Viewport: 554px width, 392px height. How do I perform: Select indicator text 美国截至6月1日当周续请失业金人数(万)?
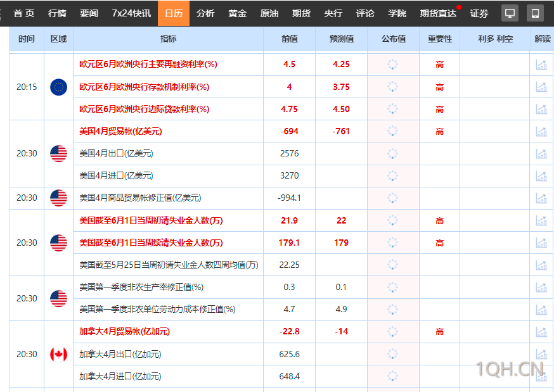[151, 243]
